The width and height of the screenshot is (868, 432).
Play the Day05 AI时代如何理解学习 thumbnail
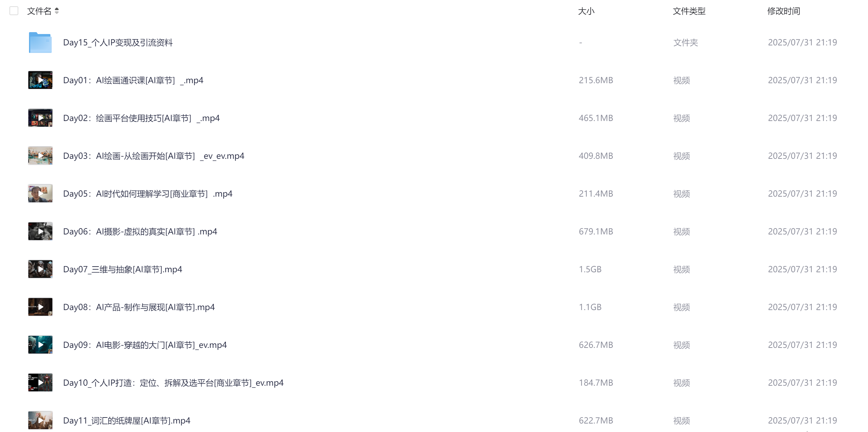(40, 193)
